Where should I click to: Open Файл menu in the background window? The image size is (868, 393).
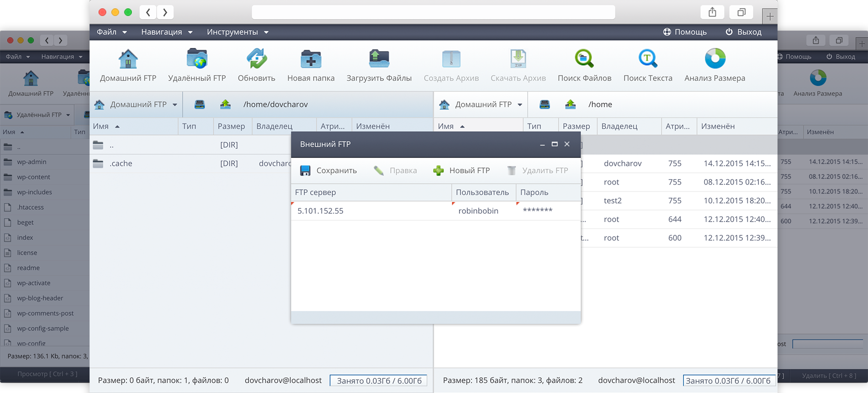tap(18, 57)
